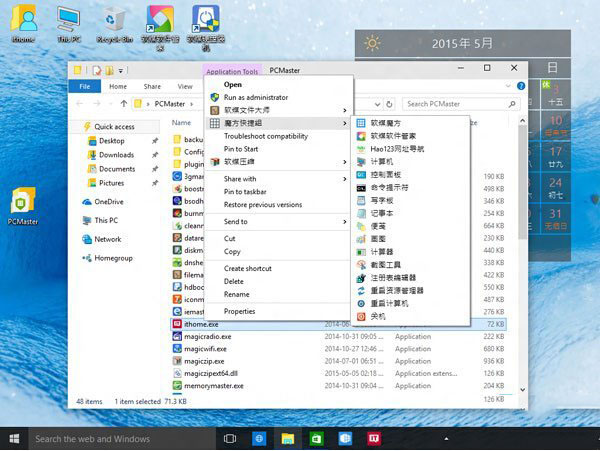Open Task View on the taskbar
This screenshot has height=451, width=600.
230,439
